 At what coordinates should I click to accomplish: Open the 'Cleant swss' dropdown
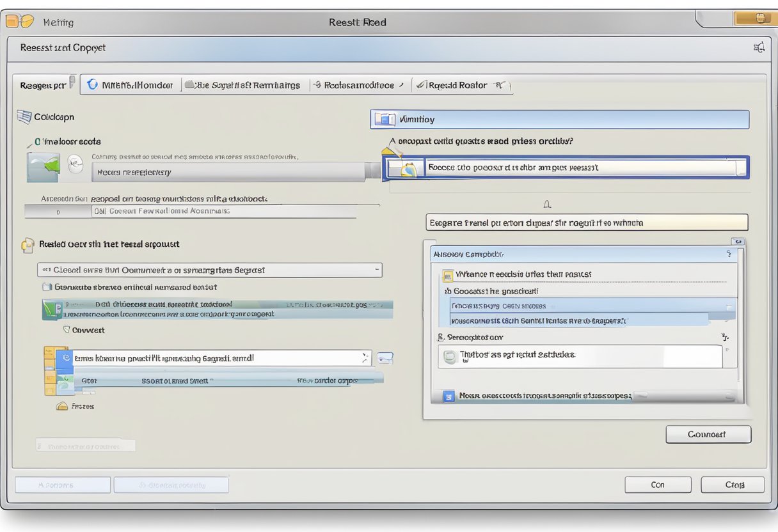tap(374, 270)
